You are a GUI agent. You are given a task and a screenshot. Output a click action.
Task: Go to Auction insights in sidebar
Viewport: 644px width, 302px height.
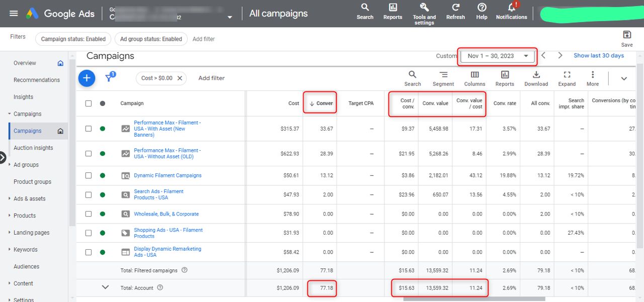pyautogui.click(x=33, y=148)
